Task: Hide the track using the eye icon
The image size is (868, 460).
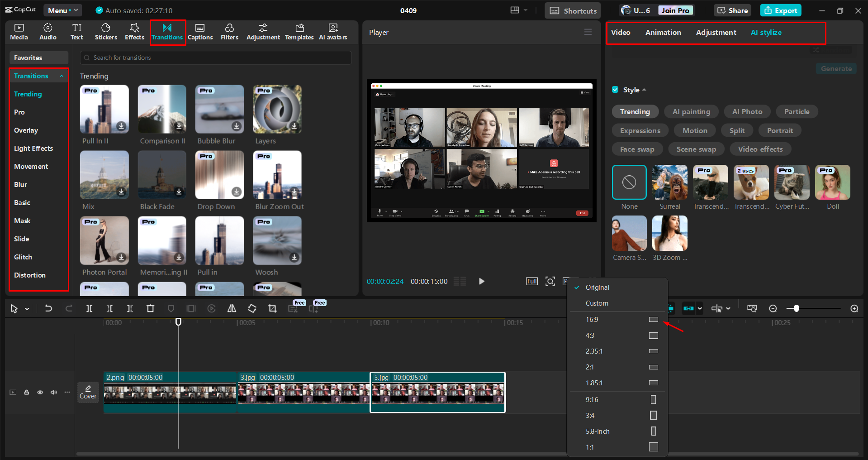Action: point(40,392)
